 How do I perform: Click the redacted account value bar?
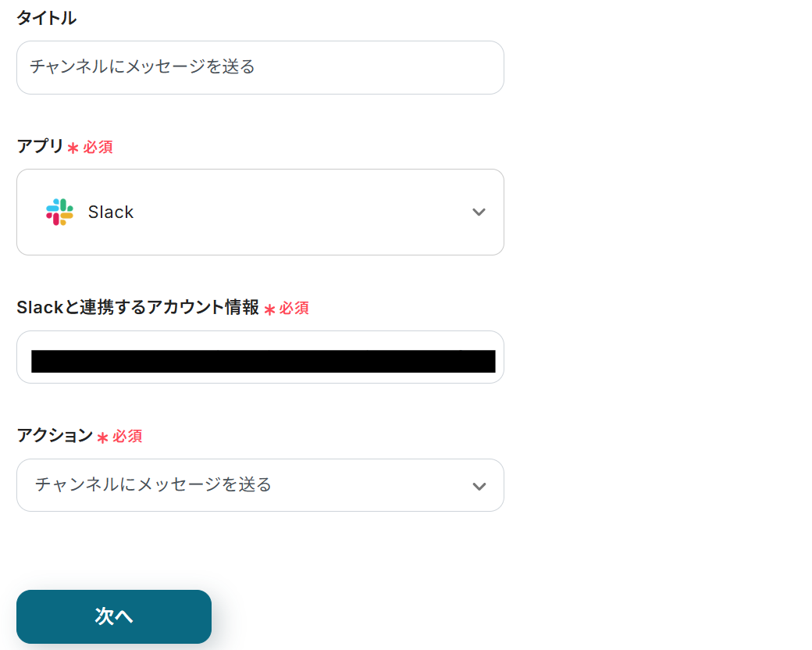click(263, 361)
